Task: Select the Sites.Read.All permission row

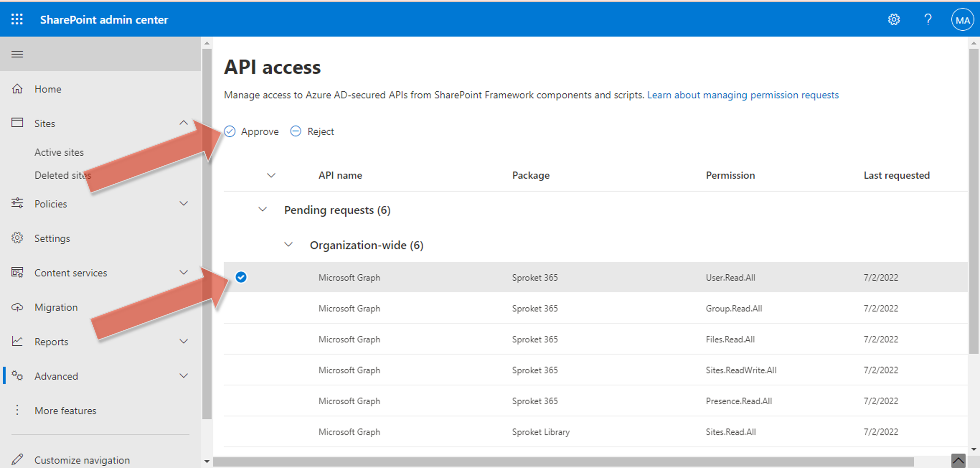Action: [596, 432]
